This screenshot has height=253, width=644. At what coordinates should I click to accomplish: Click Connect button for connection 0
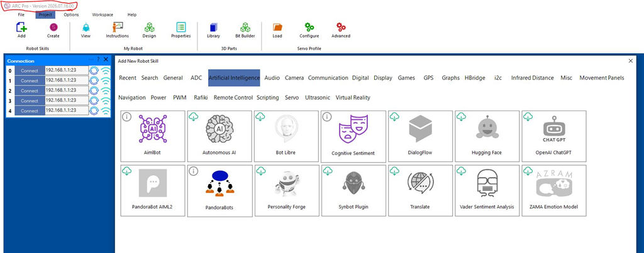(x=30, y=70)
